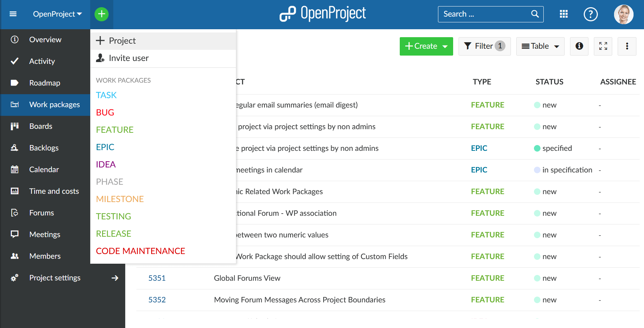The height and width of the screenshot is (328, 644).
Task: Open the three-dot more options menu
Action: (627, 46)
